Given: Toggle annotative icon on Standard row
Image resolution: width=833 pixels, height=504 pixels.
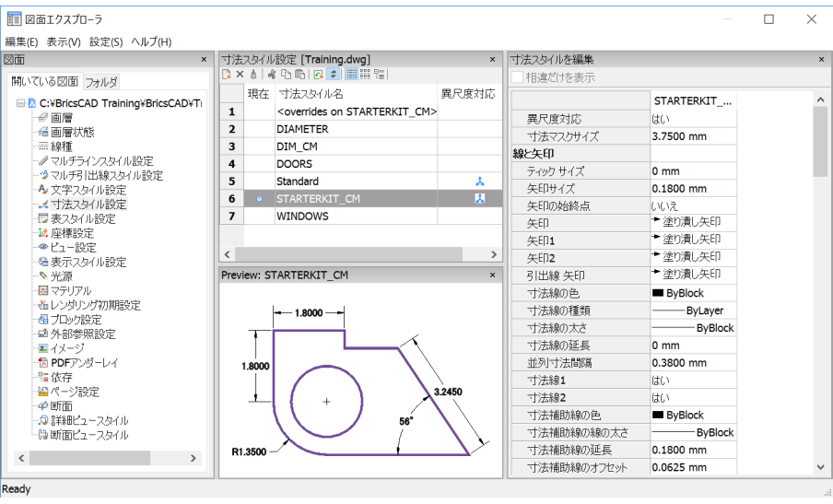Looking at the screenshot, I should 480,182.
